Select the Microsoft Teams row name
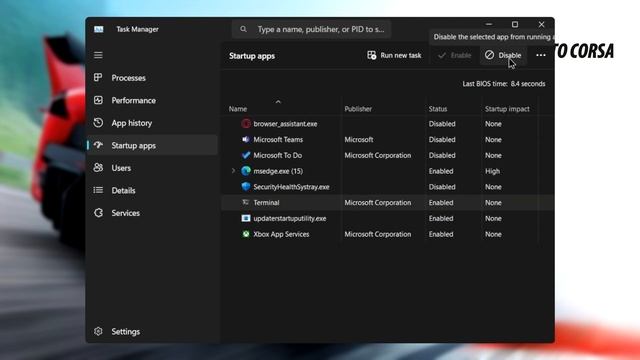Viewport: 640px width, 360px height. [278, 140]
